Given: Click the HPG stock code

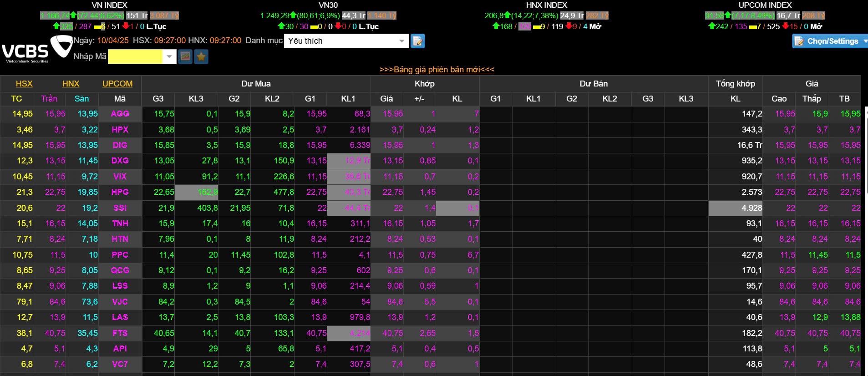Looking at the screenshot, I should [120, 192].
